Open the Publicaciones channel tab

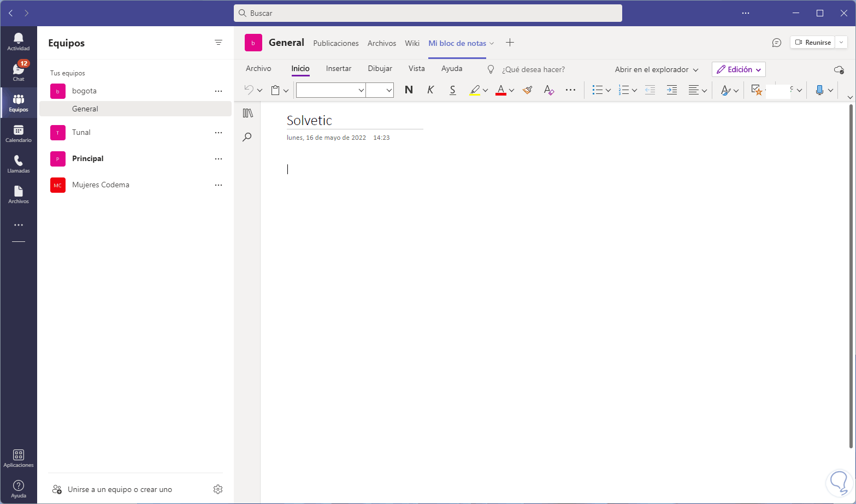[x=336, y=43]
